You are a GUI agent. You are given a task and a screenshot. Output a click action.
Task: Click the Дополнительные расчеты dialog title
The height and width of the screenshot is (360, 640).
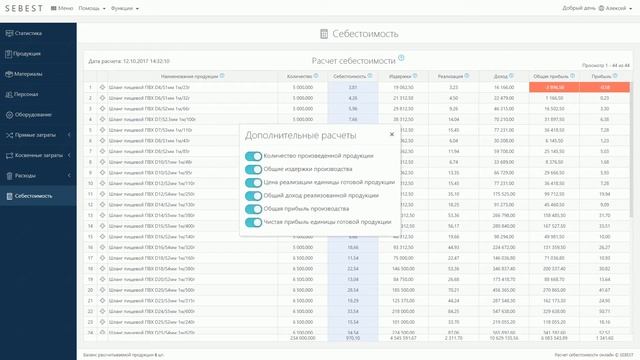click(300, 135)
